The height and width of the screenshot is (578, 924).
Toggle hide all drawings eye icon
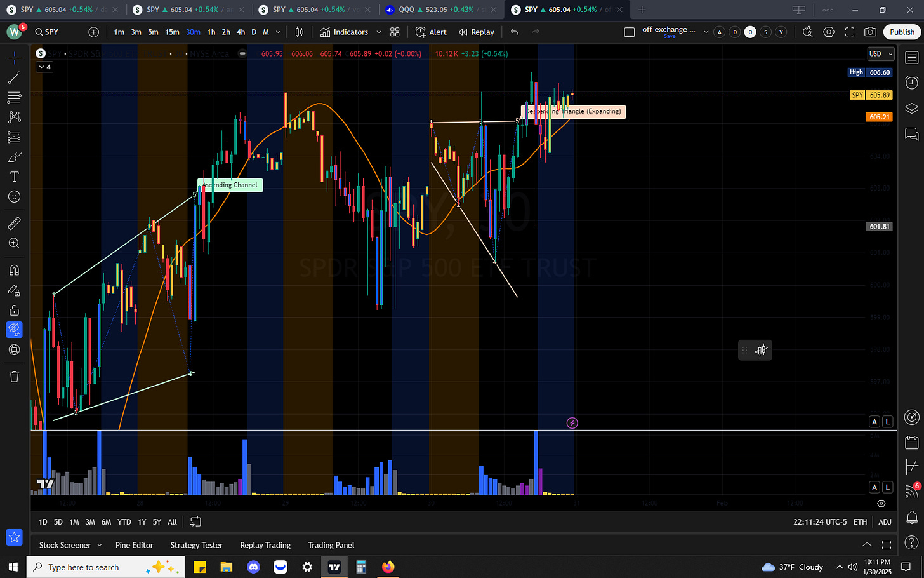[14, 330]
